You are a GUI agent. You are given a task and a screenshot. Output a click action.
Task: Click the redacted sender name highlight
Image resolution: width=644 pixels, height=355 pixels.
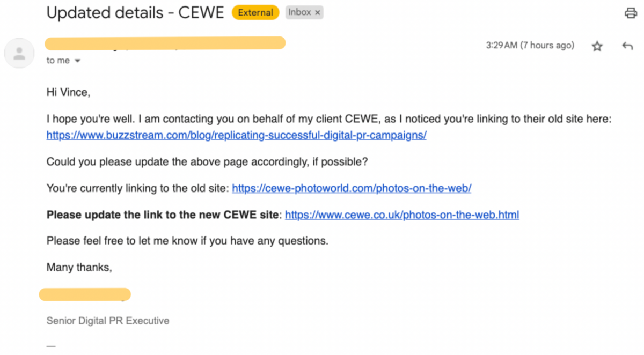coord(165,43)
